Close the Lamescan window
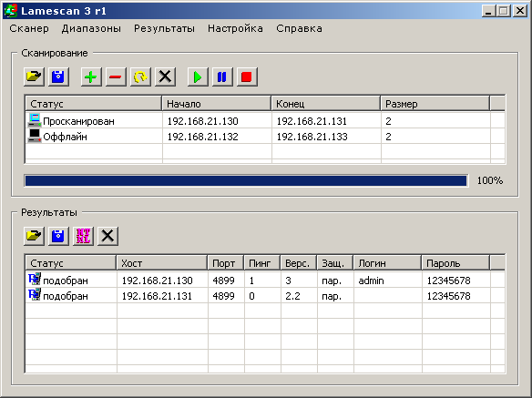 (520, 11)
